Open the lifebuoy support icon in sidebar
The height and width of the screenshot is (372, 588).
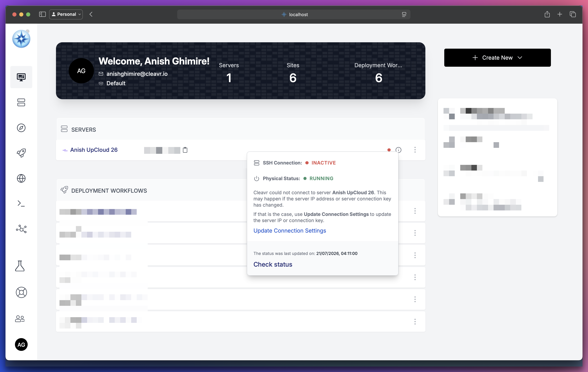click(21, 292)
